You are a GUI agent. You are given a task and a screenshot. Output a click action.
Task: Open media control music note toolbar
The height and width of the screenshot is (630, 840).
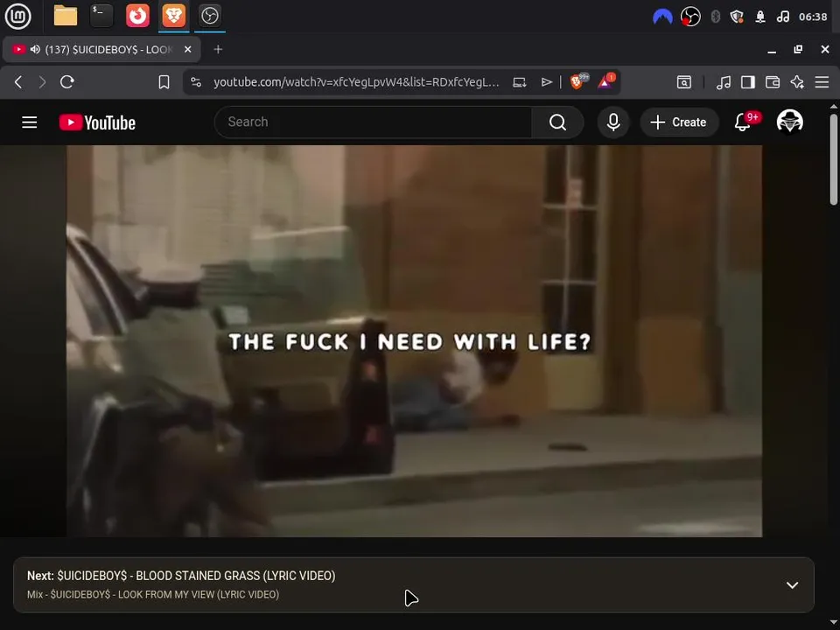pyautogui.click(x=724, y=82)
